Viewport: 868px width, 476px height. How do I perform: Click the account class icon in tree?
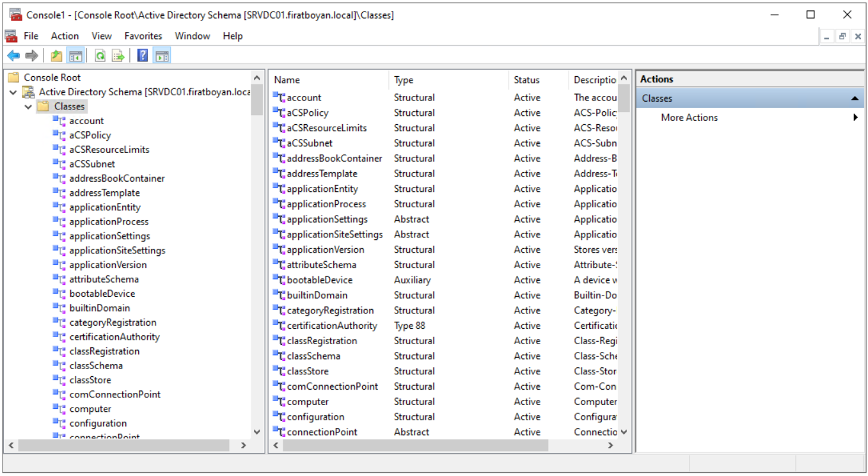click(59, 121)
